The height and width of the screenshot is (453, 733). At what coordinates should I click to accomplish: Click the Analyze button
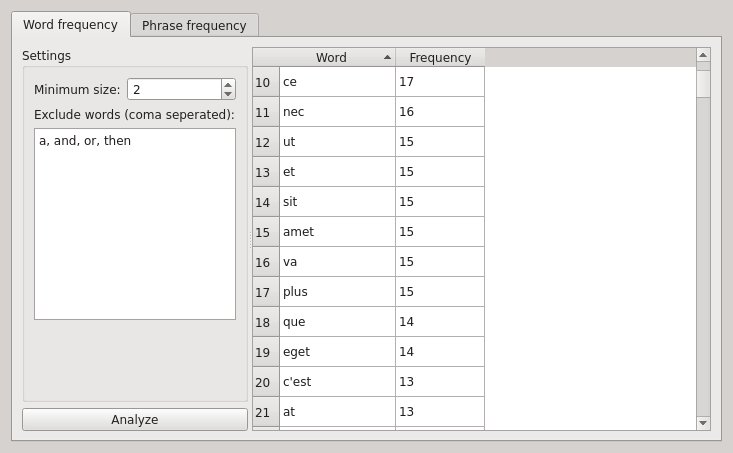(x=135, y=419)
